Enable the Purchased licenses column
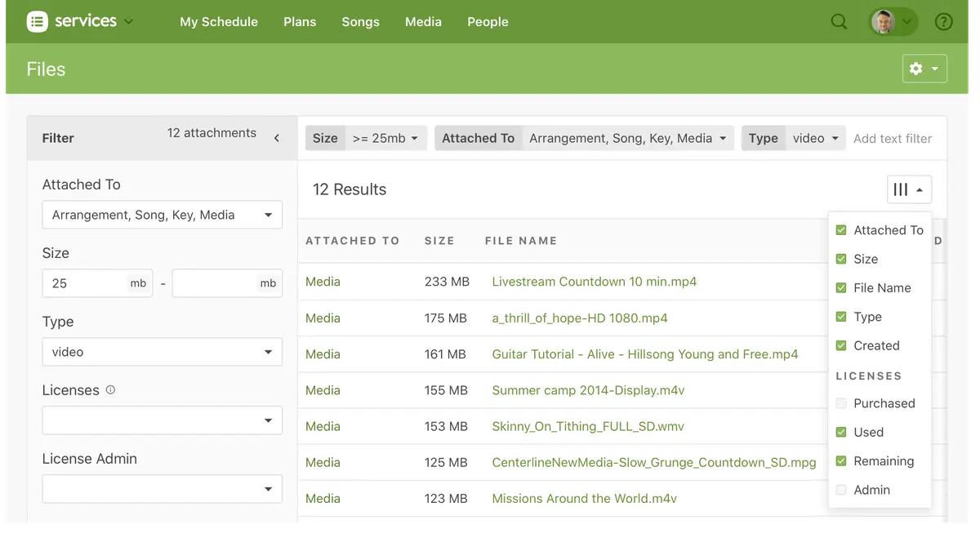The height and width of the screenshot is (538, 980). point(841,403)
